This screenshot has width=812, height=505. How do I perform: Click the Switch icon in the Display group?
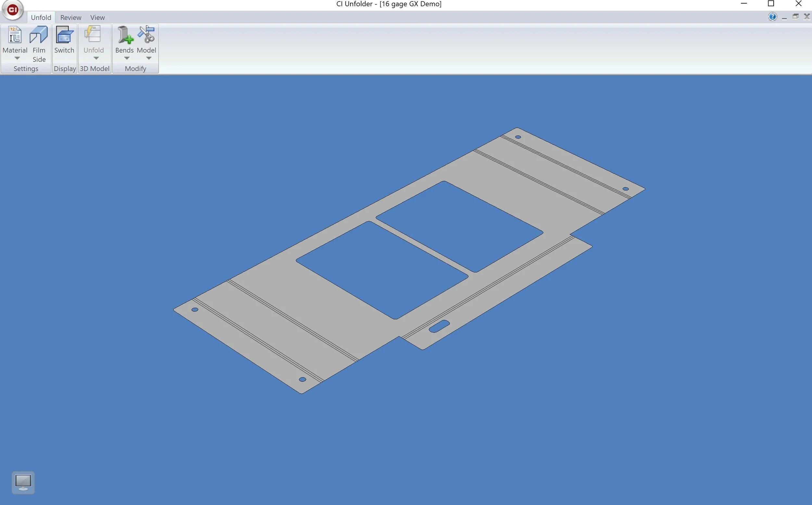coord(65,34)
